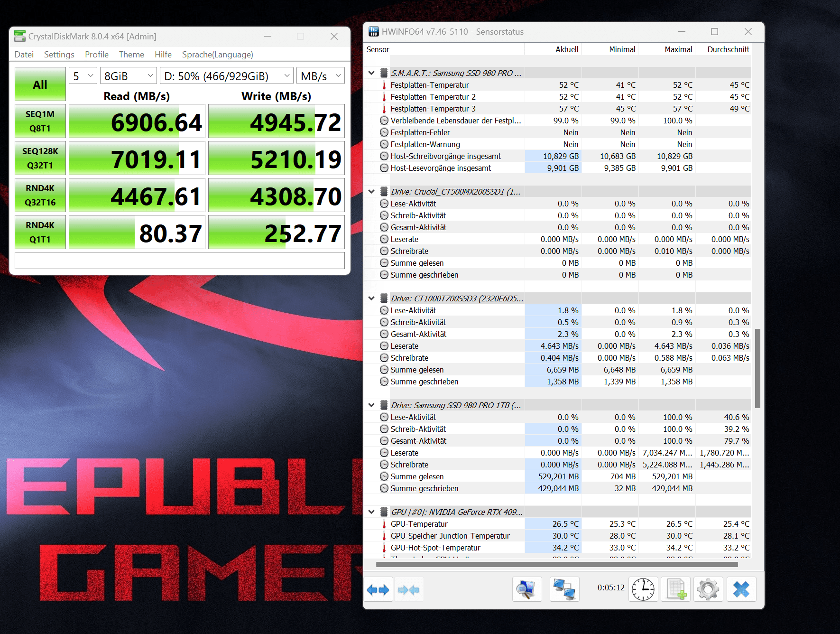Click the thermometer icon beside GPU-Temperatur
Viewport: 840px width, 634px height.
pos(384,524)
